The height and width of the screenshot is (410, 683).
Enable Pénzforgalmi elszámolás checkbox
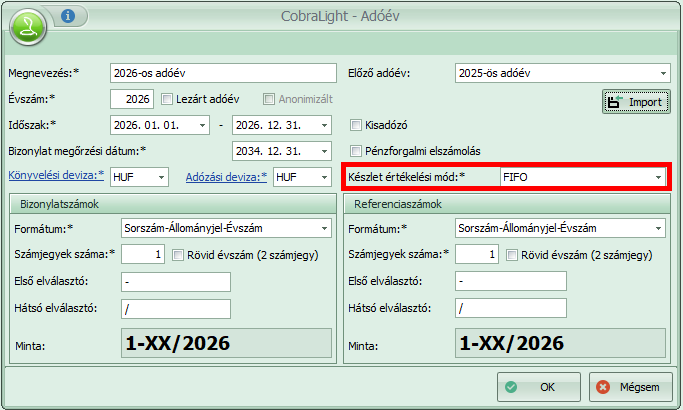[x=356, y=152]
